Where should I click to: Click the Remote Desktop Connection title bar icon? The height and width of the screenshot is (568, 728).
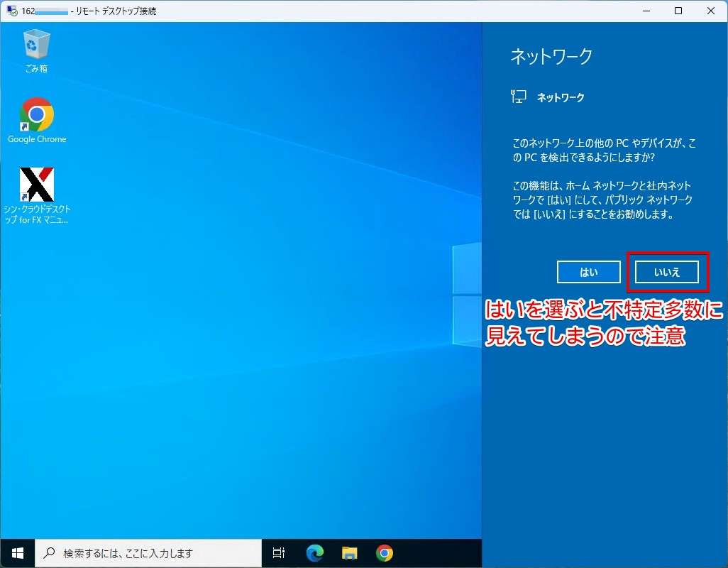pyautogui.click(x=12, y=11)
